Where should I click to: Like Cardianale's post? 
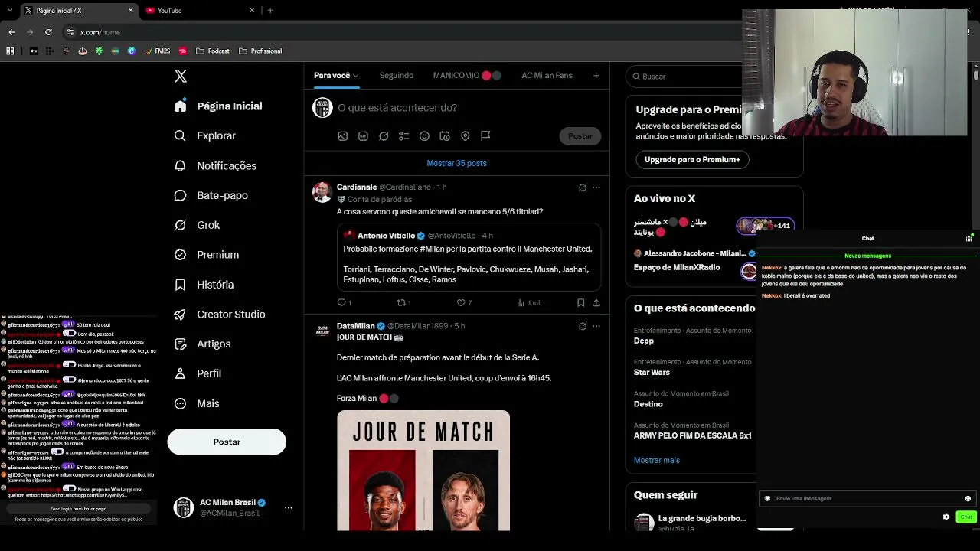click(x=464, y=303)
